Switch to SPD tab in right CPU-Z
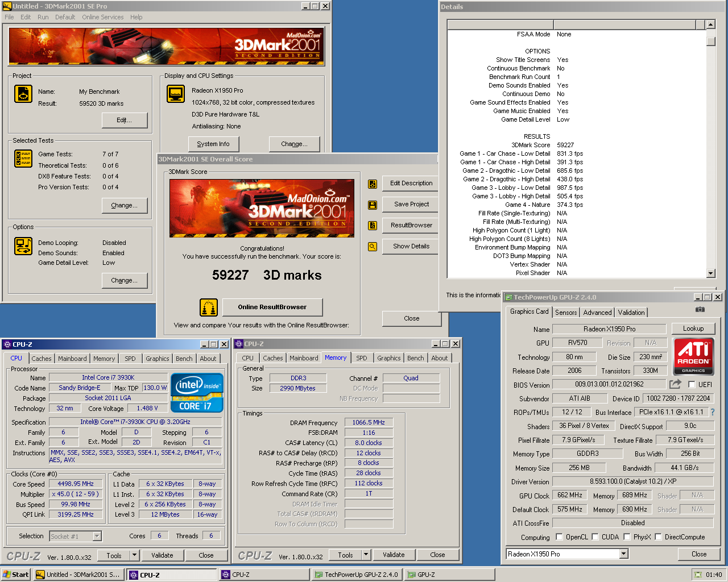 362,358
